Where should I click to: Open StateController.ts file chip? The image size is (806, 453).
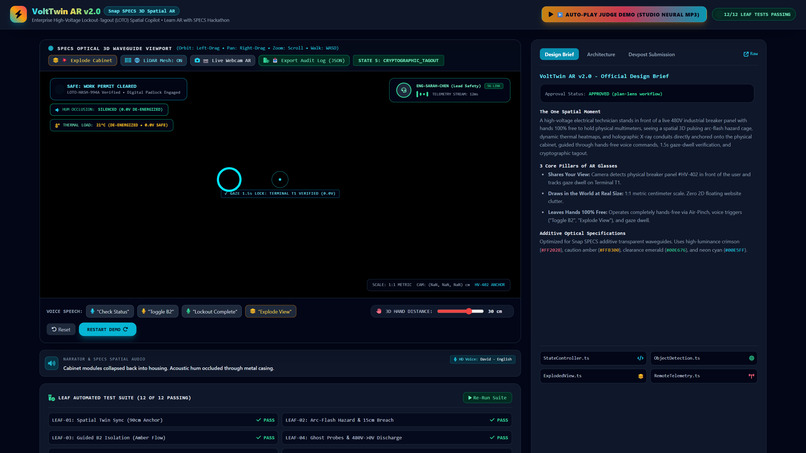[x=593, y=358]
